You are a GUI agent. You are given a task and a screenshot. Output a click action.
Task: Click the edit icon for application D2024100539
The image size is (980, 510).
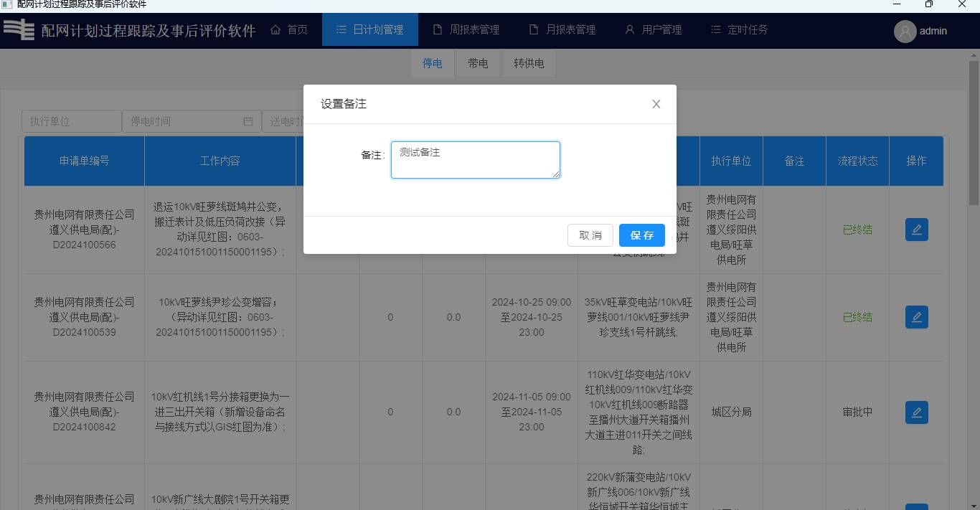pos(916,317)
